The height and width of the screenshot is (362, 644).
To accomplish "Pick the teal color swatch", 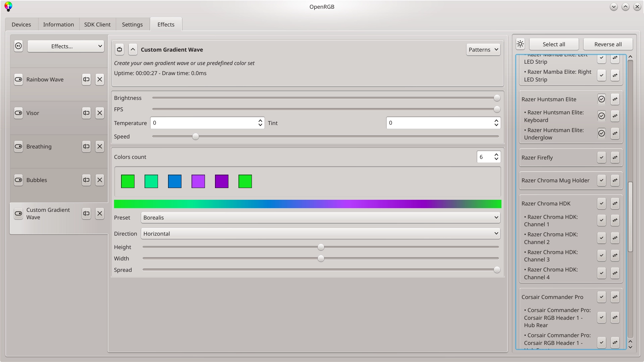I will click(151, 181).
